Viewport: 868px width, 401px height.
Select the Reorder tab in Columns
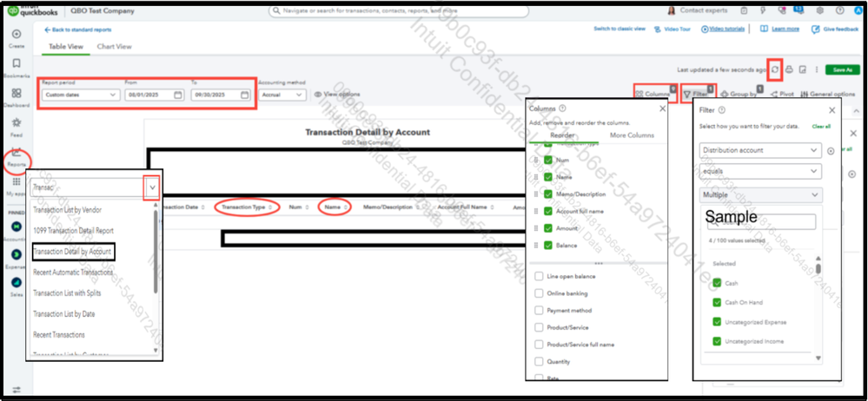pyautogui.click(x=562, y=135)
